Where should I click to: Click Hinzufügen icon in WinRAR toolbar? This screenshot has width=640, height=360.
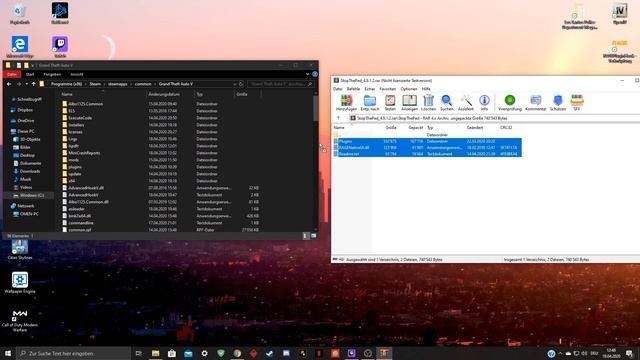point(346,102)
